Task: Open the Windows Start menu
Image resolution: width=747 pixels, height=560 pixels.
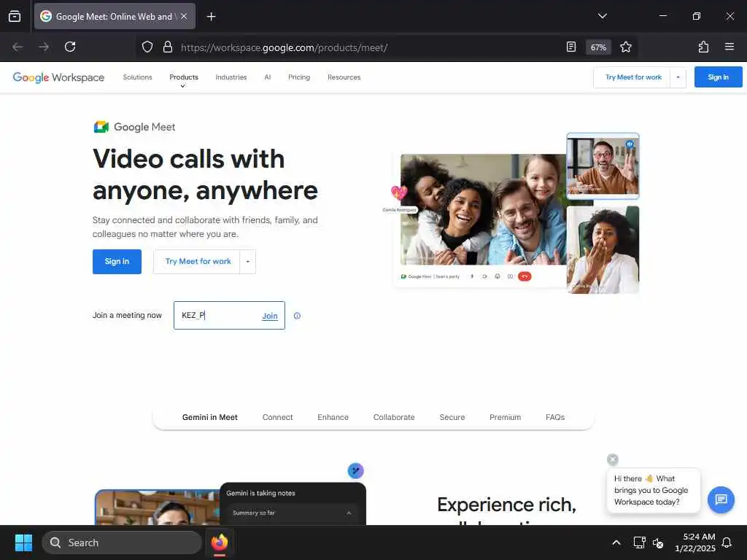Action: click(x=23, y=542)
